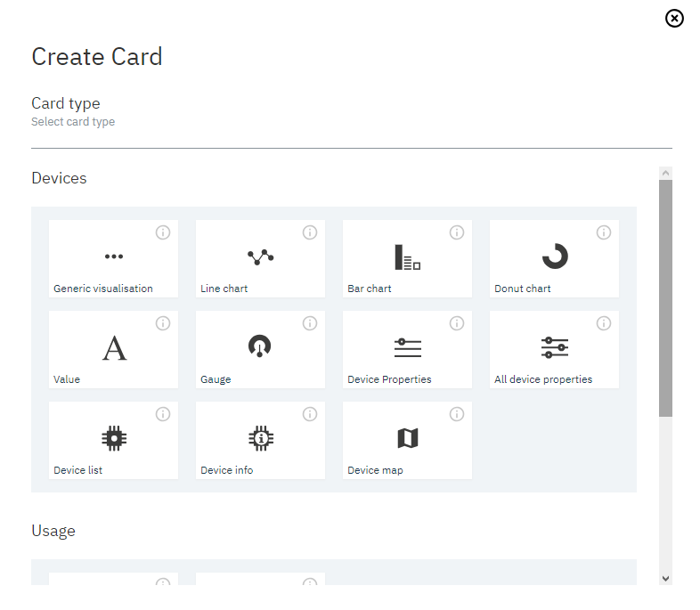Viewport: 700px width, 610px height.
Task: Select the All device properties sliders icon
Action: (555, 347)
